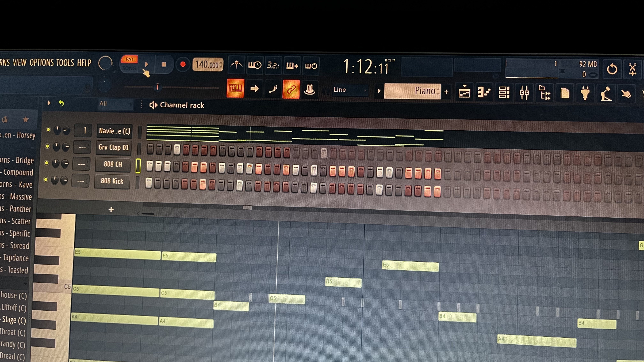The image size is (644, 362).
Task: Click the stamp tool icon
Action: [310, 89]
